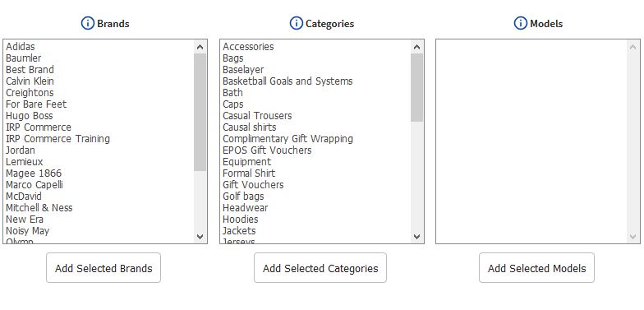Select IRP Commerce Training brand
Image resolution: width=644 pixels, height=310 pixels.
click(57, 139)
